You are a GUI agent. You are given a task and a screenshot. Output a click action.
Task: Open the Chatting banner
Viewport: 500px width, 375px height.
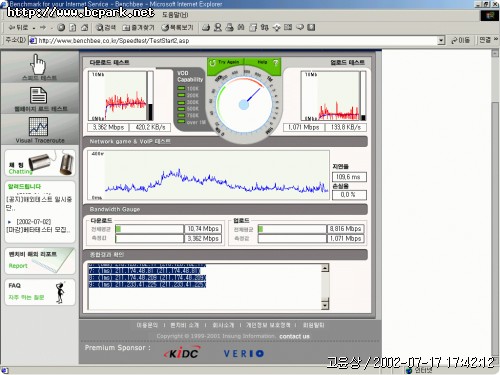coord(40,163)
